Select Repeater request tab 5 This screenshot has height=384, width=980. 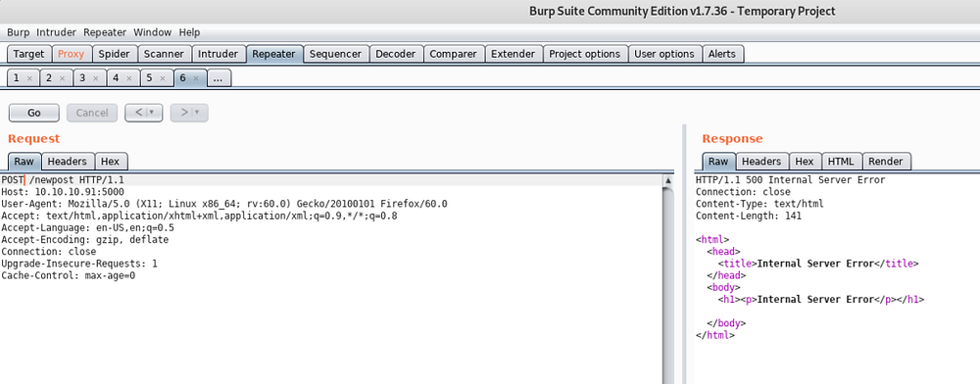coord(149,78)
